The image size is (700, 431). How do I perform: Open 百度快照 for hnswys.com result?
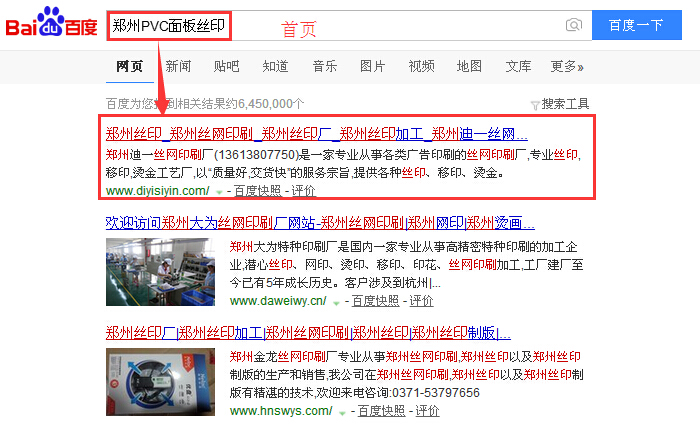[x=381, y=411]
